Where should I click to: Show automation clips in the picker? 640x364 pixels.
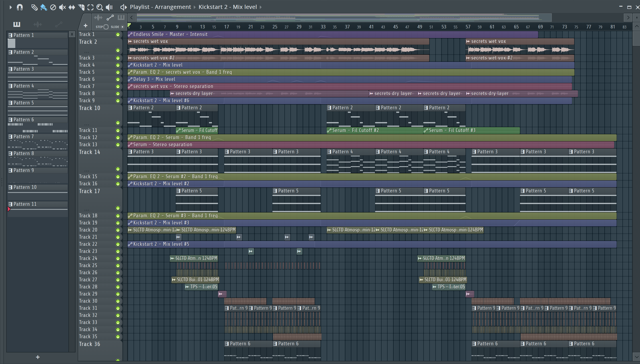pos(58,24)
